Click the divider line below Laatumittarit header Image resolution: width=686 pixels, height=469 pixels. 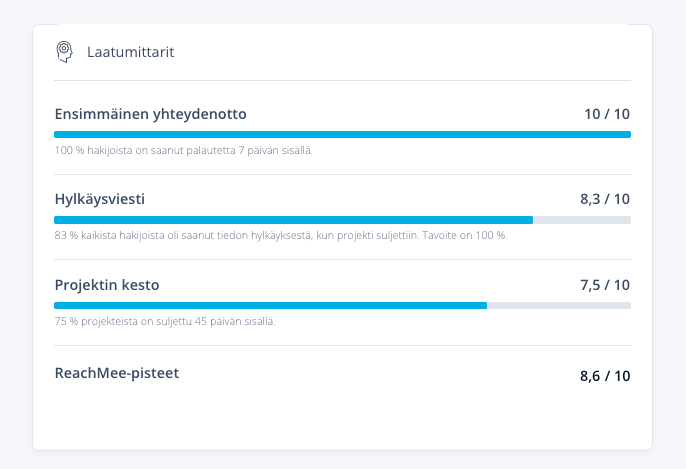tap(343, 80)
